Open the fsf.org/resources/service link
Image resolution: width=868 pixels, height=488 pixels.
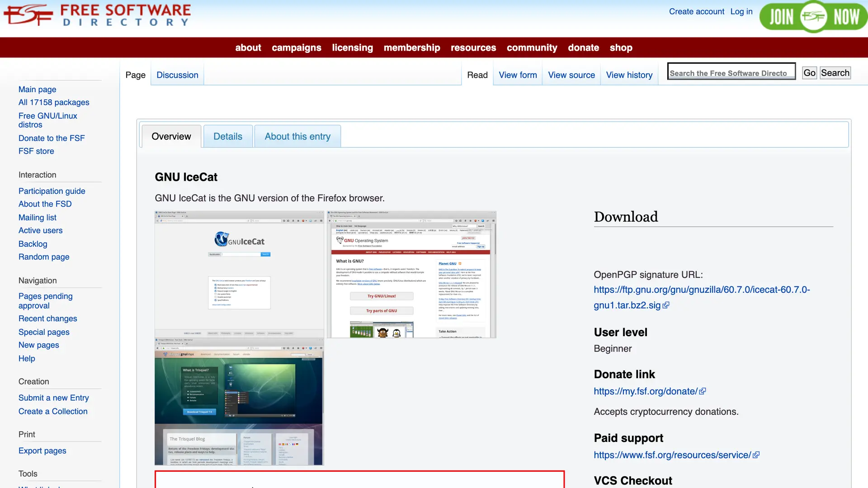pos(672,455)
